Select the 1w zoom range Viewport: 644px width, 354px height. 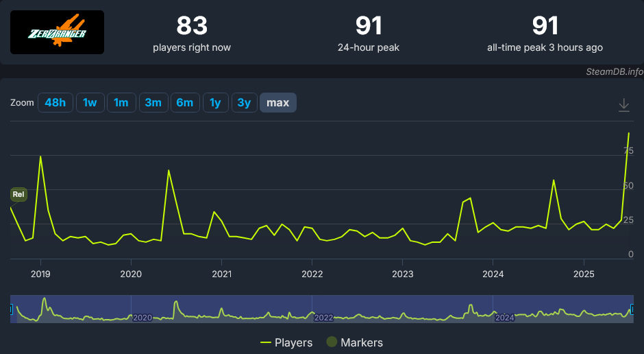(90, 102)
